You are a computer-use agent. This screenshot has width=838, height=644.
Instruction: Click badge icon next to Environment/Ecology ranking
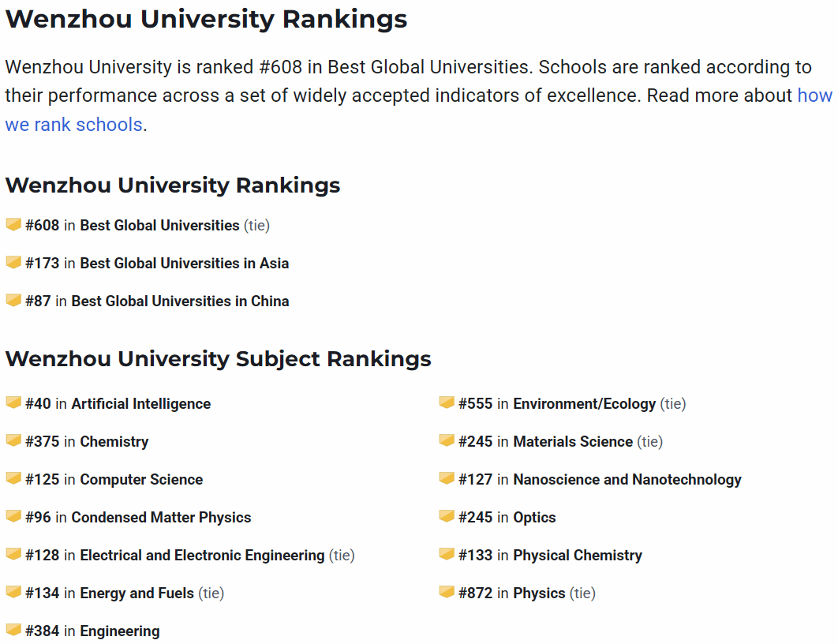[x=447, y=402]
